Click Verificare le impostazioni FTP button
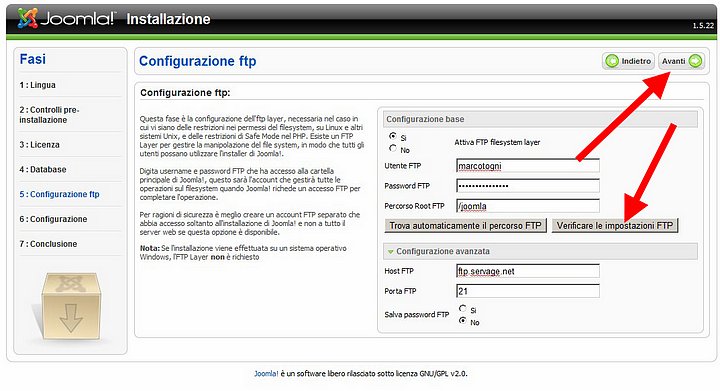720x391 pixels. (x=614, y=226)
